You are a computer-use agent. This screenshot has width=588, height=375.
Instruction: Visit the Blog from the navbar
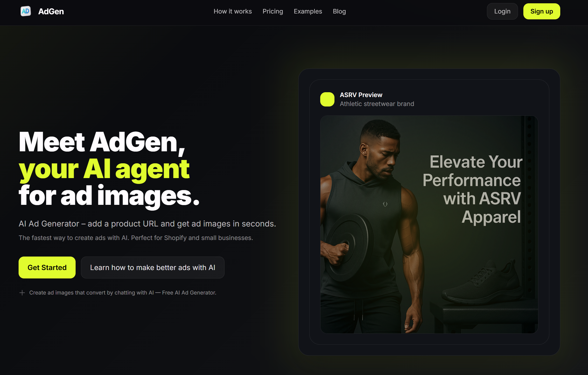click(x=339, y=11)
